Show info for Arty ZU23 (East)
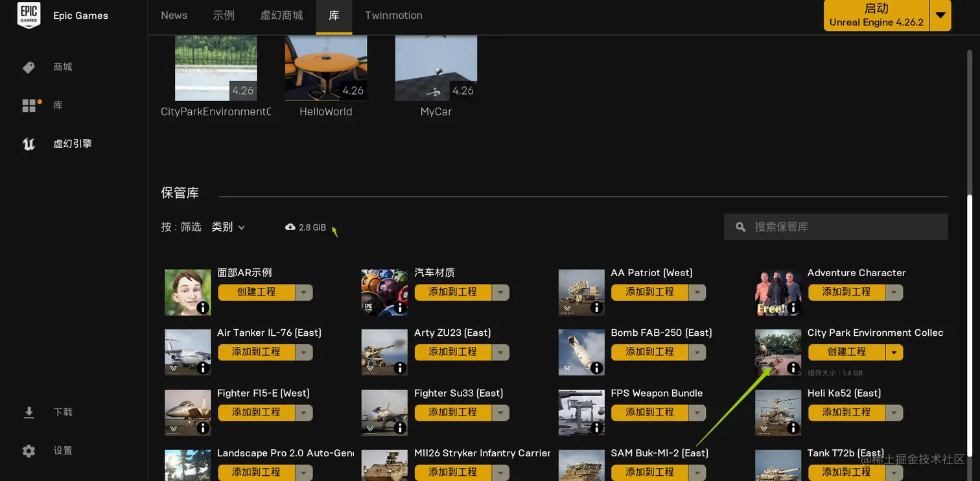The width and height of the screenshot is (980, 481). click(400, 368)
